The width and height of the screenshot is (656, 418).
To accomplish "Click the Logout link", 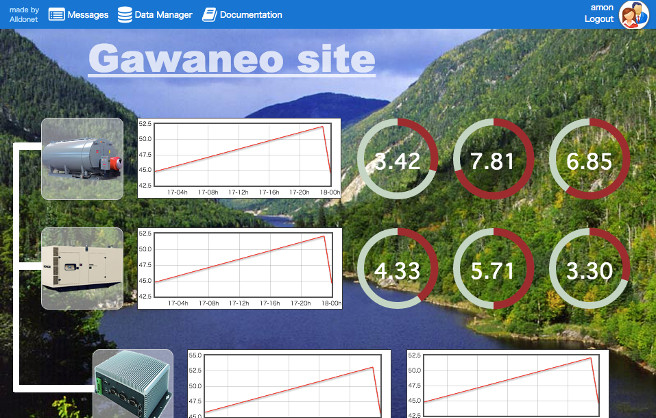I will (x=599, y=19).
